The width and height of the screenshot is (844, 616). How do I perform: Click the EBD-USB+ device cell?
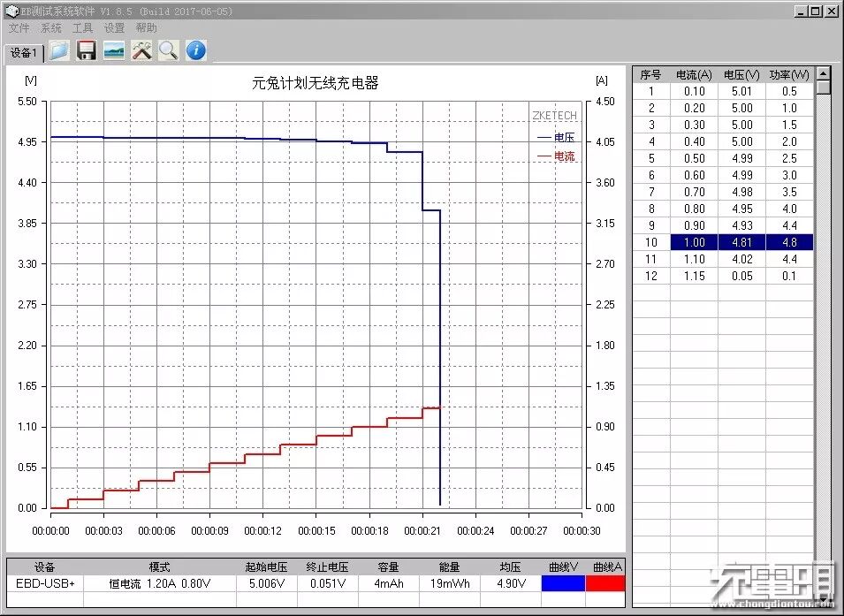coord(45,583)
